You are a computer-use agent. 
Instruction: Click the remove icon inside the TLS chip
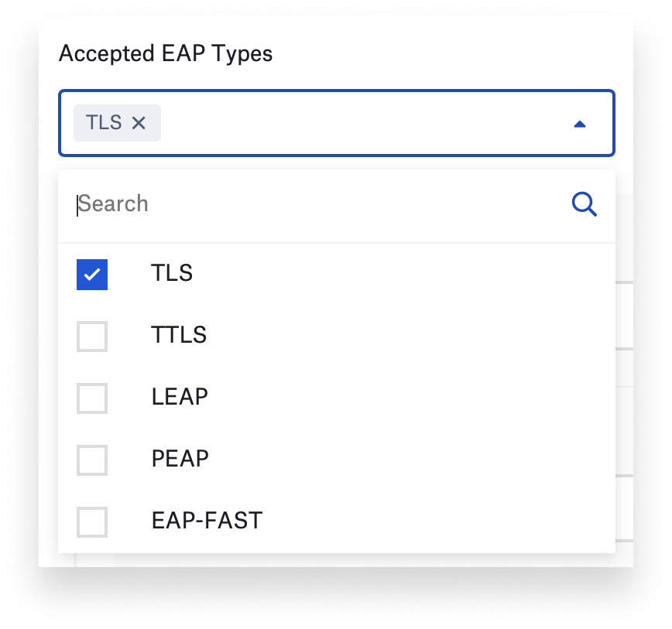pyautogui.click(x=139, y=122)
